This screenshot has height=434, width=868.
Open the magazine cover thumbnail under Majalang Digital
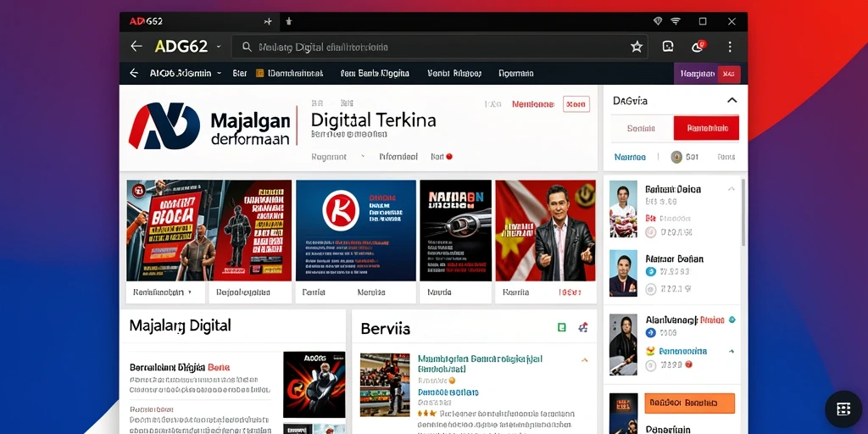tap(314, 384)
